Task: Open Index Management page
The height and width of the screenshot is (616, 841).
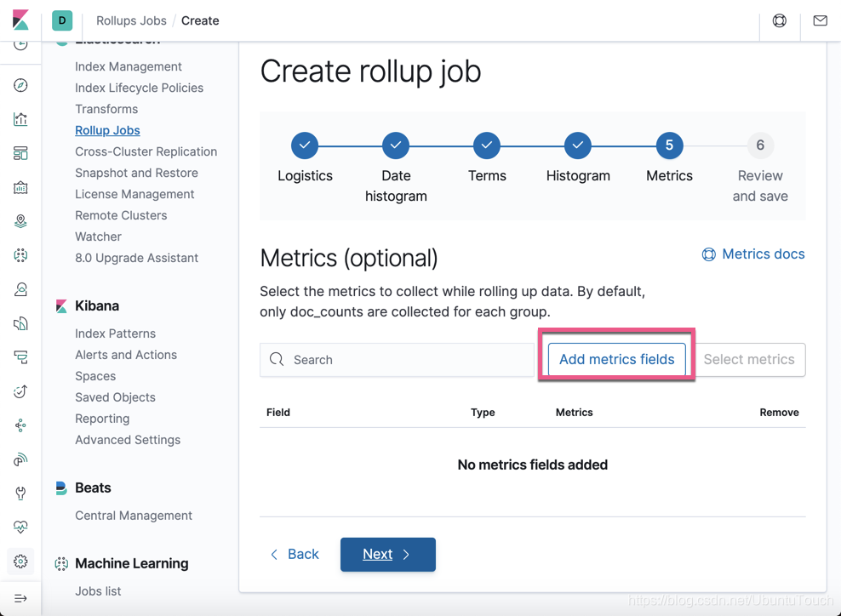Action: click(x=129, y=66)
